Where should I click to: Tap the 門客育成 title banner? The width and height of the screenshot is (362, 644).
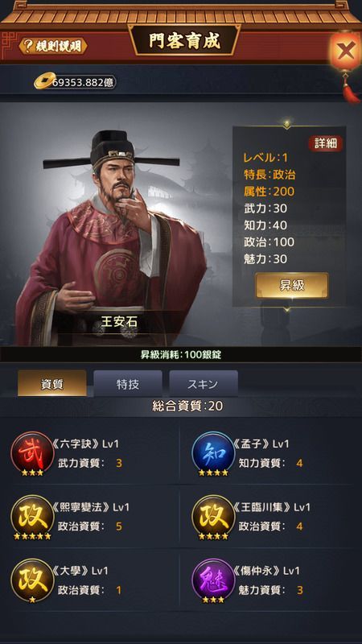(x=184, y=42)
